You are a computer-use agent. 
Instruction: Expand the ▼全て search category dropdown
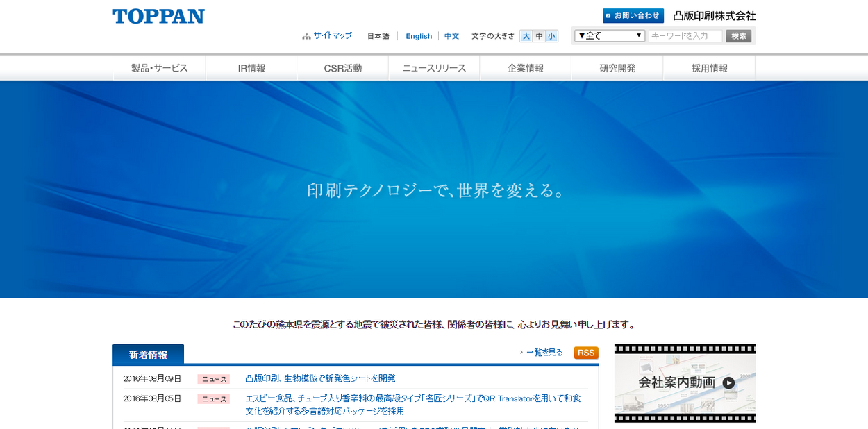(x=609, y=35)
